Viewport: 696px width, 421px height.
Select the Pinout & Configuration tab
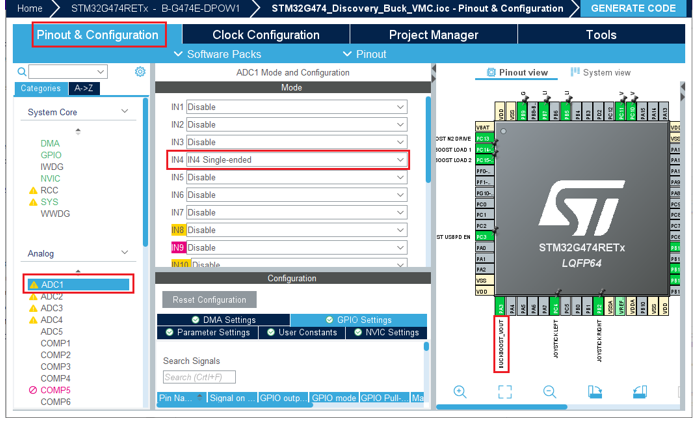click(x=98, y=35)
